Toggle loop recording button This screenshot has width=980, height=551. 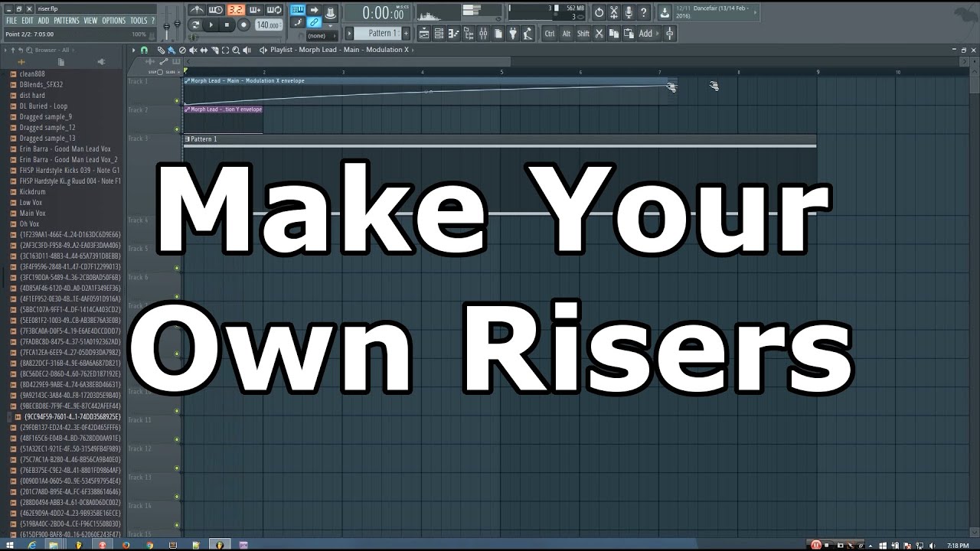pos(274,10)
